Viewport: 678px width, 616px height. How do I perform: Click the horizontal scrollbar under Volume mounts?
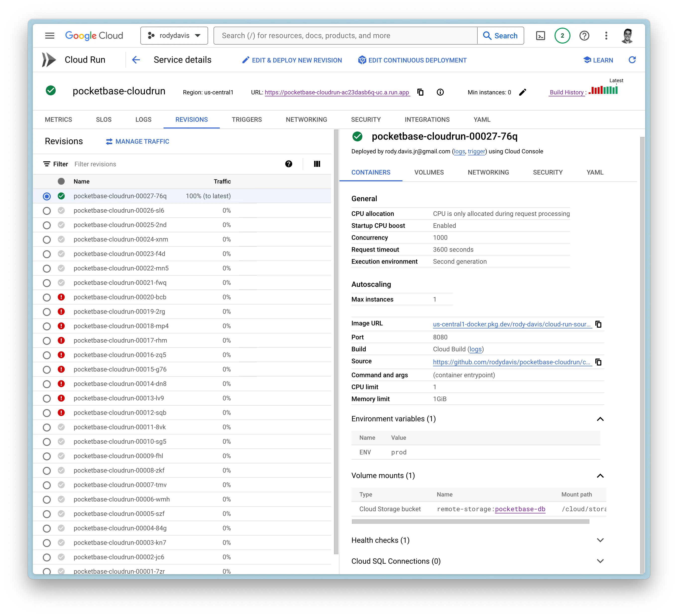(470, 521)
